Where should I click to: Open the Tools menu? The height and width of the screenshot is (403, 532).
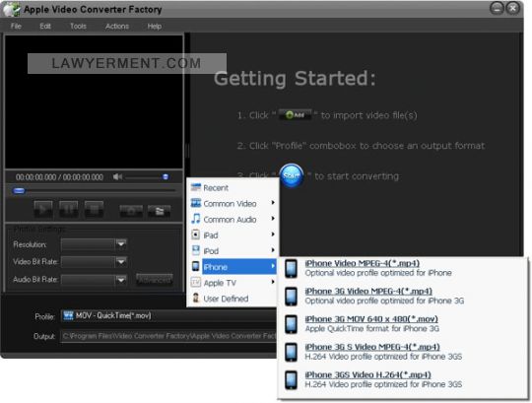coord(78,27)
